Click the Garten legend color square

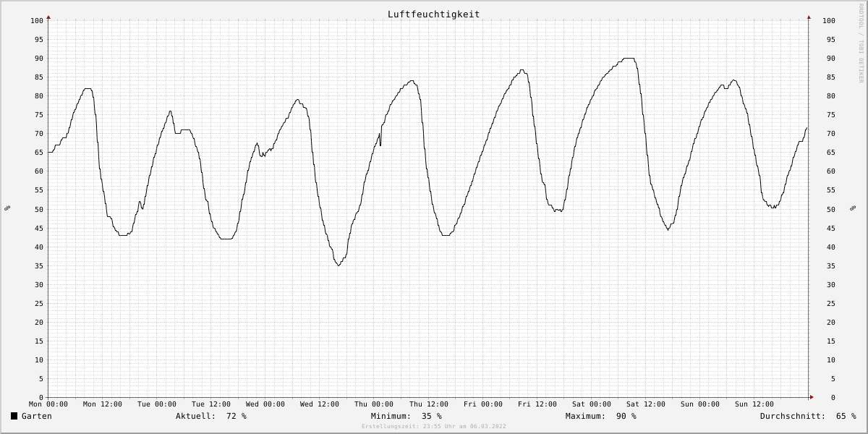[x=14, y=416]
